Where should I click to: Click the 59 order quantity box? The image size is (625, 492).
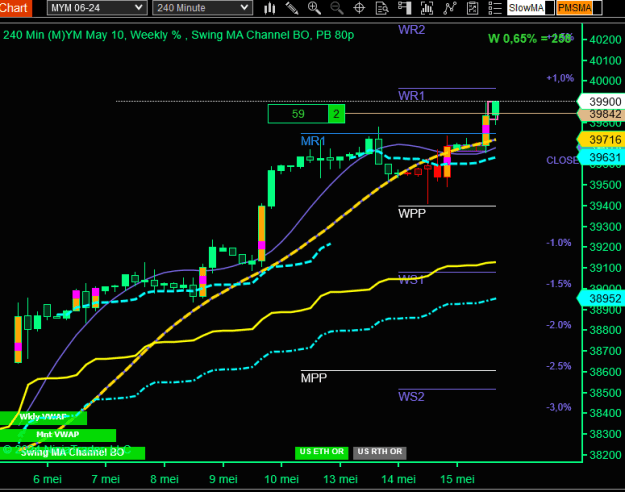[298, 114]
